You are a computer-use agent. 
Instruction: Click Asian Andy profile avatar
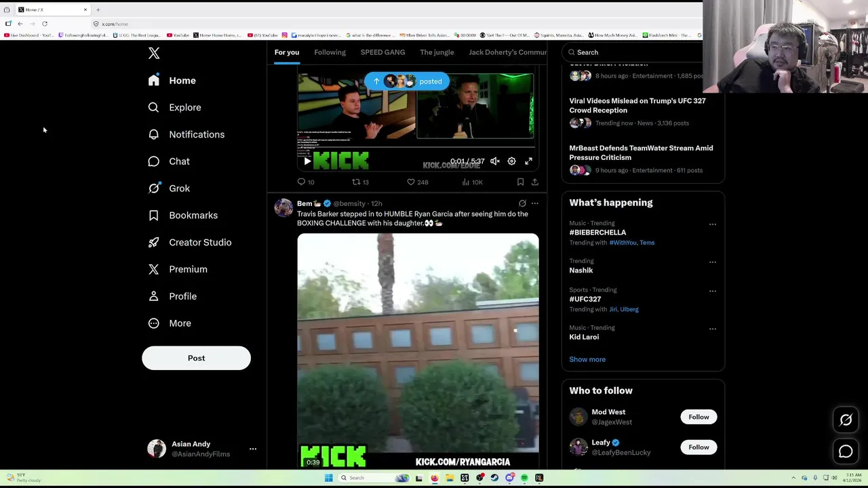click(x=157, y=449)
